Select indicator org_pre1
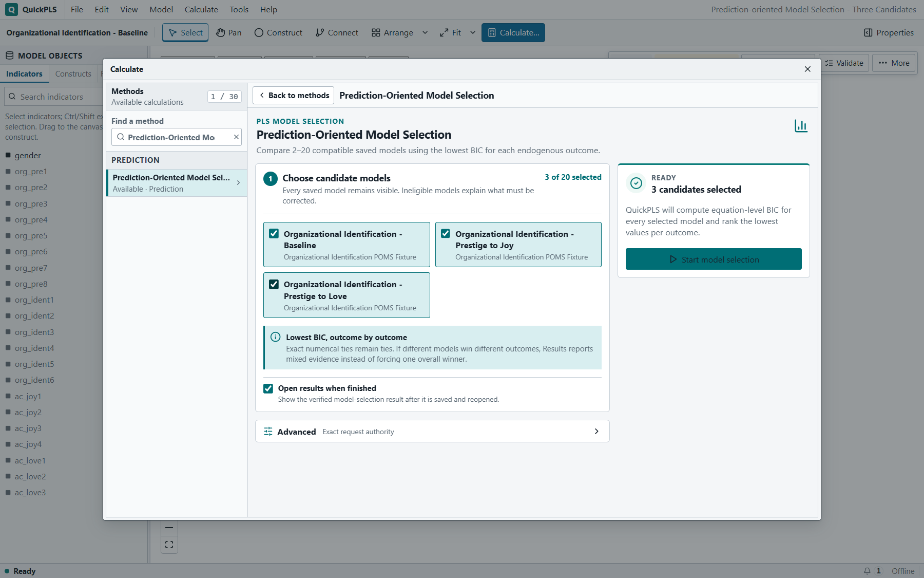This screenshot has height=578, width=924. click(x=31, y=171)
